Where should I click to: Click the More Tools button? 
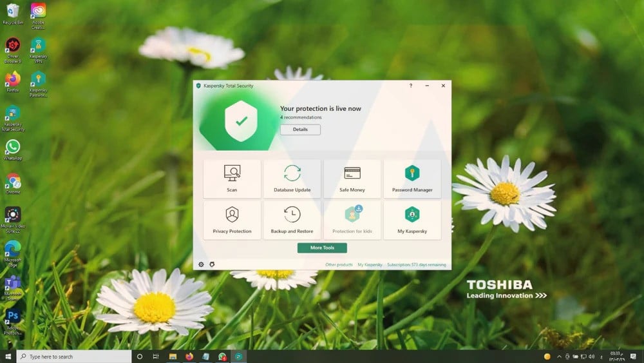[x=322, y=248]
